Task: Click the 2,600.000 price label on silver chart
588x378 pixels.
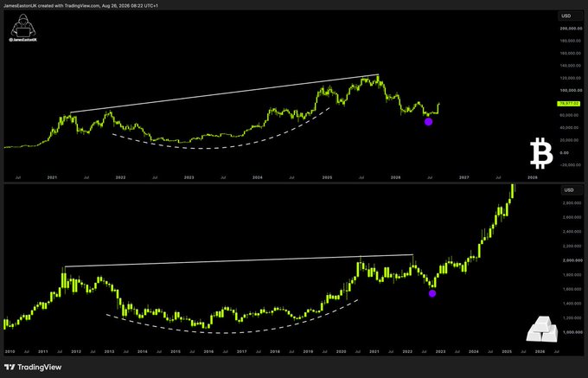Action: click(x=572, y=217)
